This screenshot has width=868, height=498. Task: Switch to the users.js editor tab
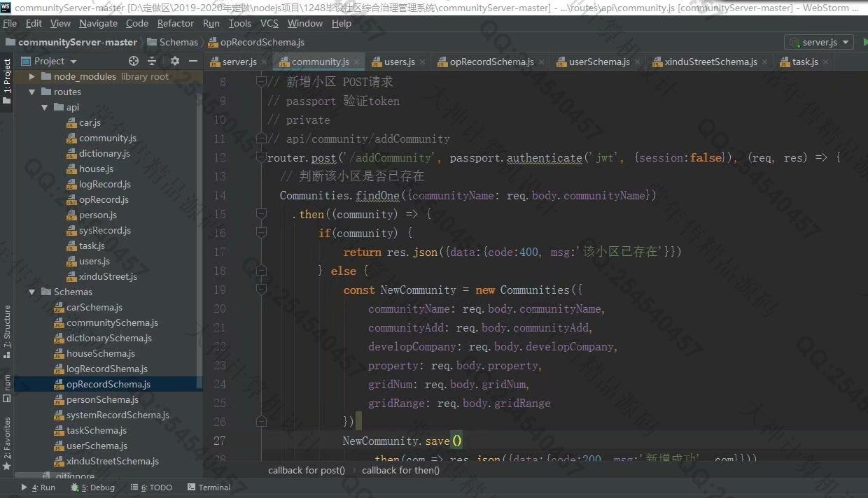[x=399, y=62]
